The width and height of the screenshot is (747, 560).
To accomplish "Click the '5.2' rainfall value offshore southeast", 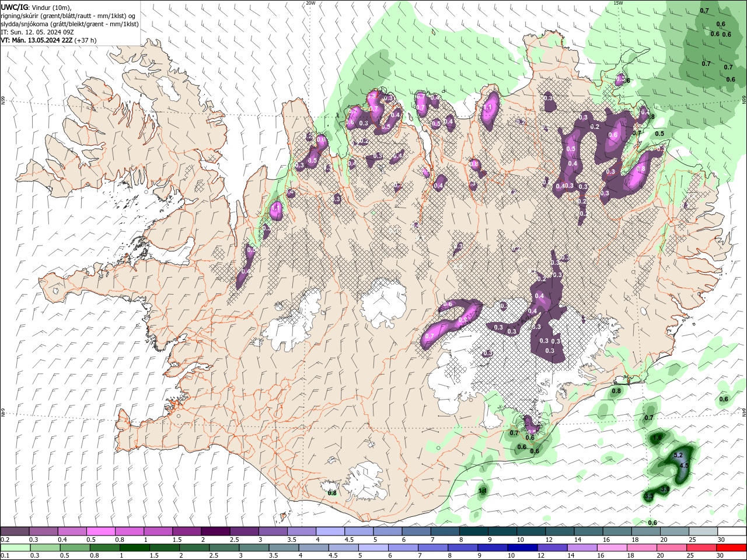I will [678, 455].
